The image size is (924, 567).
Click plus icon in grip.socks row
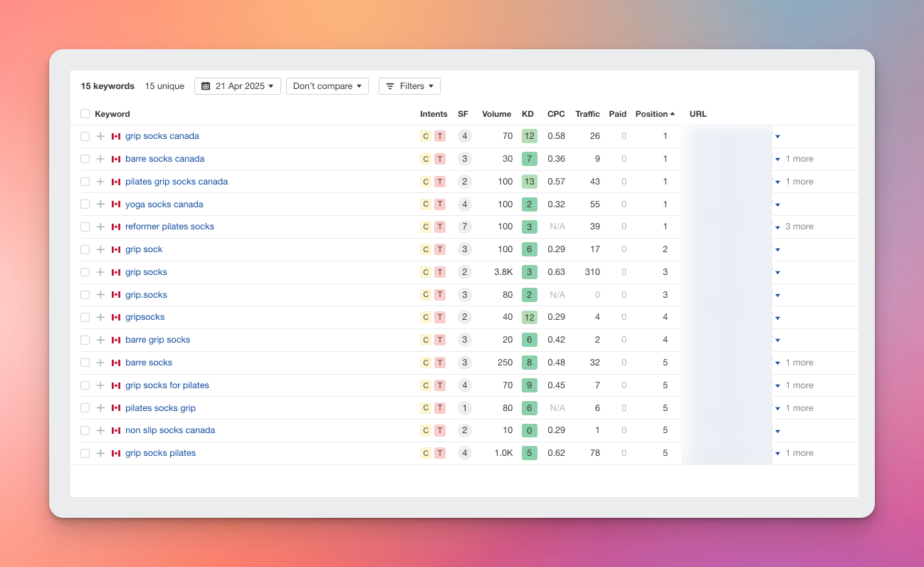(x=100, y=295)
